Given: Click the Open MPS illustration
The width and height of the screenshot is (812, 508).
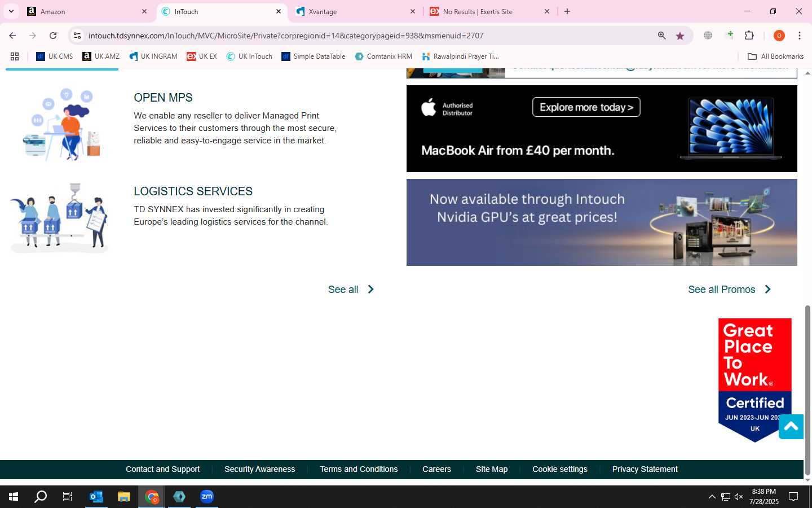Looking at the screenshot, I should coord(61,124).
